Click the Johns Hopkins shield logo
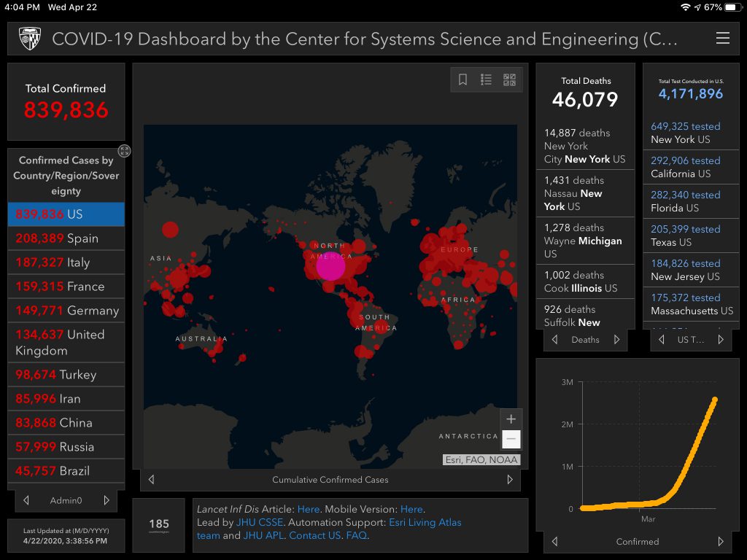The width and height of the screenshot is (747, 560). [x=30, y=39]
